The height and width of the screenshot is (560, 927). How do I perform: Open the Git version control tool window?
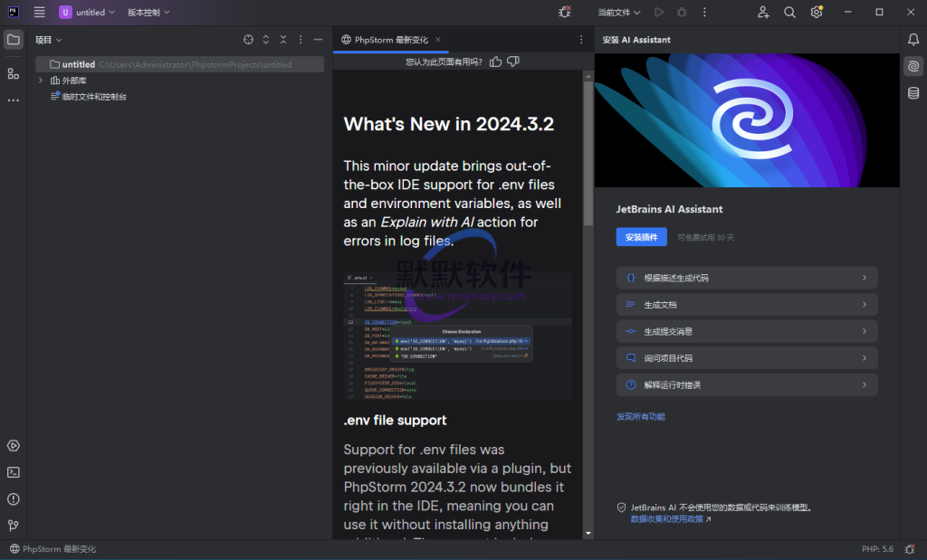tap(13, 525)
